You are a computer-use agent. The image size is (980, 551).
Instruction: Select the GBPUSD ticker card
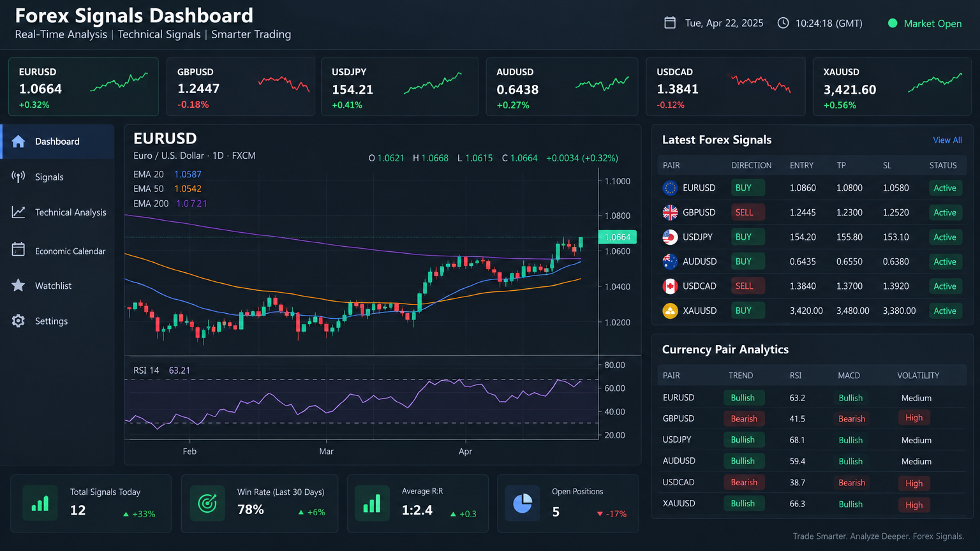coord(241,87)
